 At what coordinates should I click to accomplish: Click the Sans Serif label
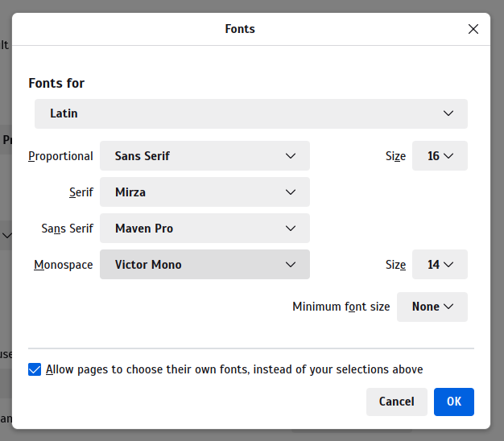(68, 229)
